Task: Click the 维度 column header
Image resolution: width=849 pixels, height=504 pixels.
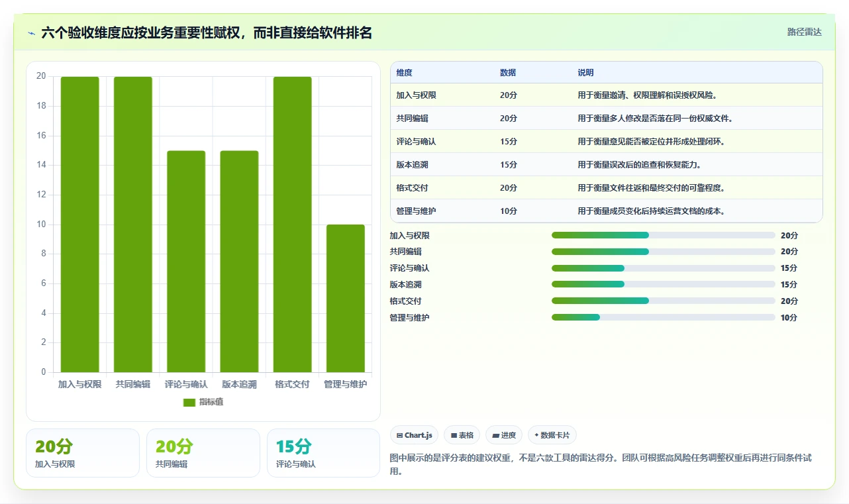Action: pyautogui.click(x=404, y=73)
